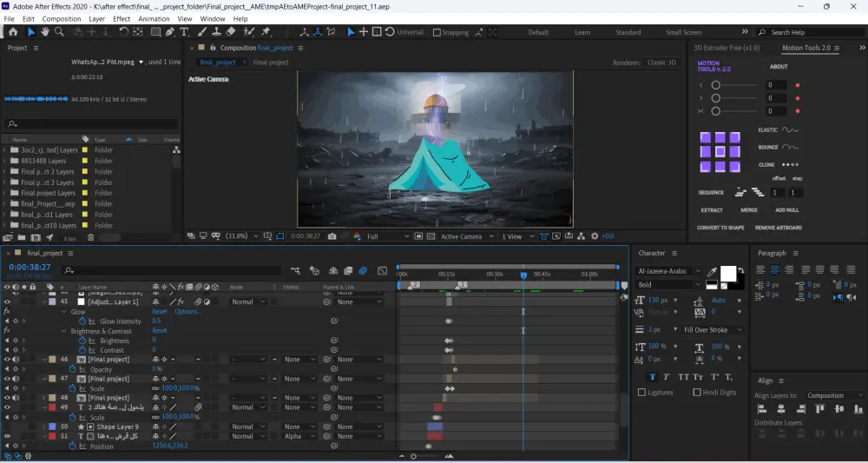Viewport: 868px width, 463px height.
Task: Collapse the Brightness & Contrast effect group
Action: 63,331
